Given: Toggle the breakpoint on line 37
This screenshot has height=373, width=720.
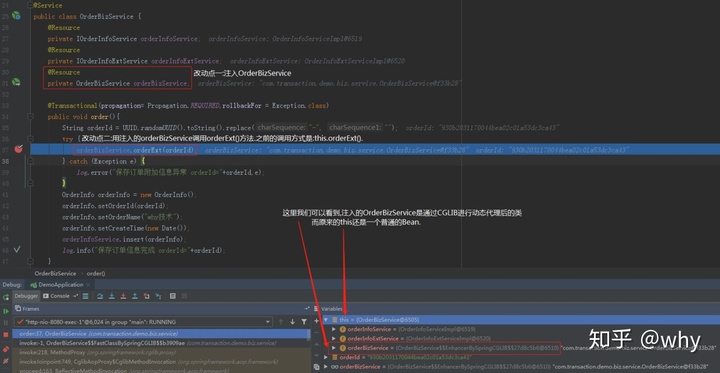Looking at the screenshot, I should (18, 149).
